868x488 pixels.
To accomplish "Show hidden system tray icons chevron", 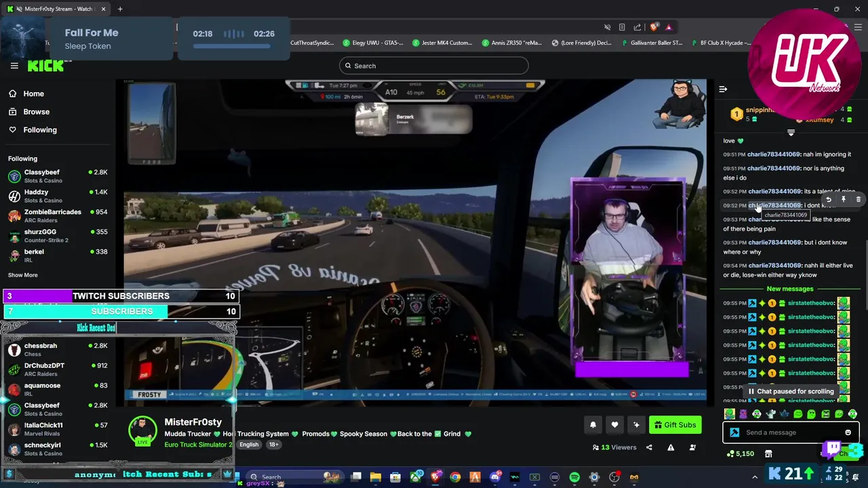I will (x=755, y=477).
